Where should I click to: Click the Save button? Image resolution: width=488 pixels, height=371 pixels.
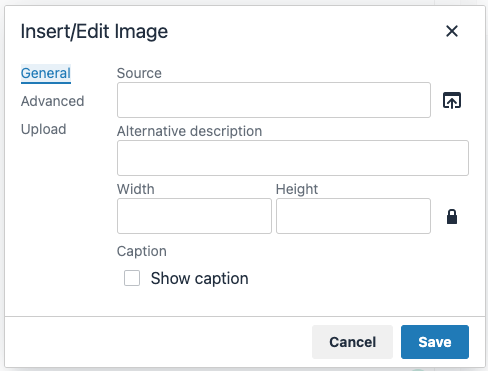[435, 342]
